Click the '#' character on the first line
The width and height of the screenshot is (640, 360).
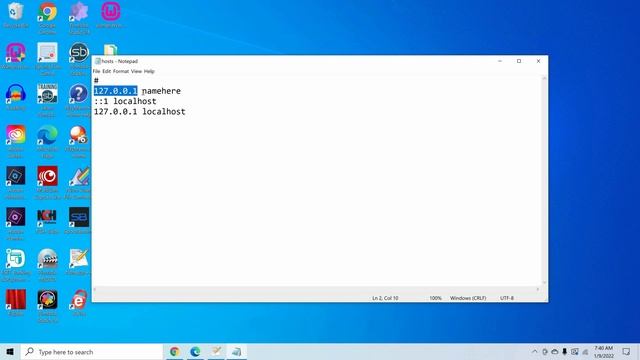[x=96, y=80]
